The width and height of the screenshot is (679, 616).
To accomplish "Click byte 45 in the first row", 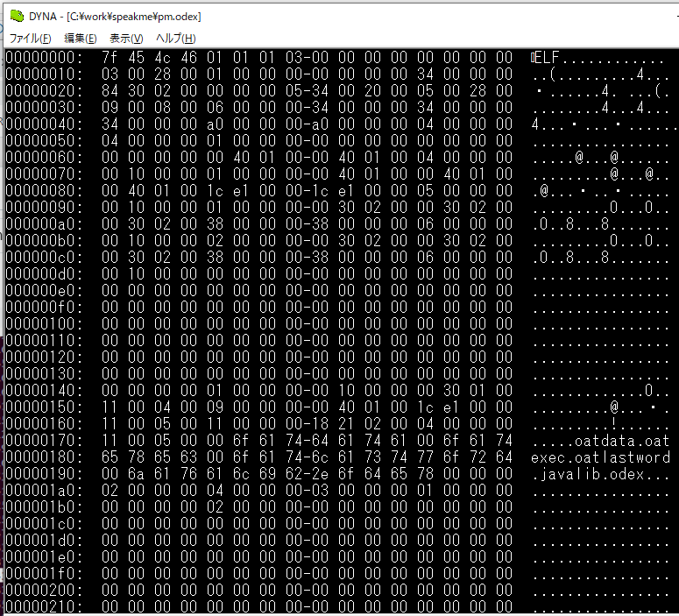I will pos(136,57).
